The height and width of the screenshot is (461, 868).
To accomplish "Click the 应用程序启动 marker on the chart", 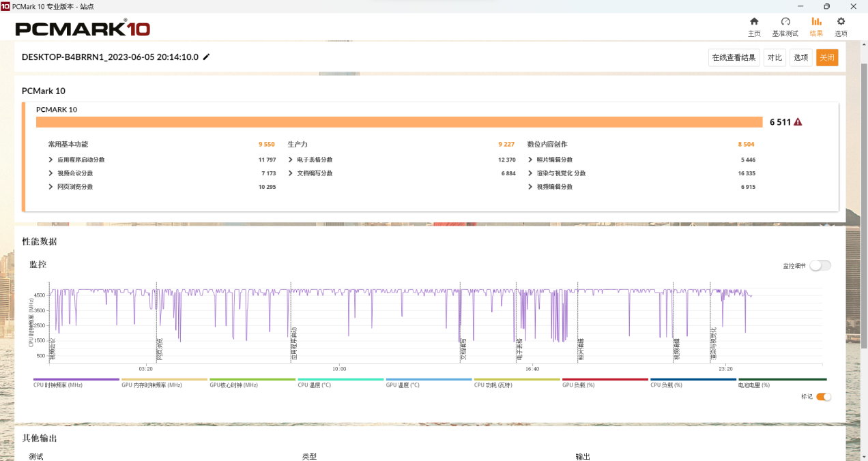I will point(294,344).
